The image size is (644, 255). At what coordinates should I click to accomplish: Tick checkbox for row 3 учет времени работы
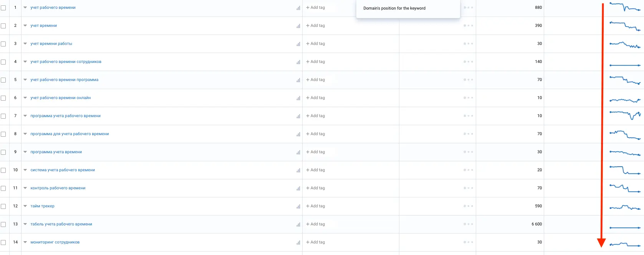pos(3,44)
